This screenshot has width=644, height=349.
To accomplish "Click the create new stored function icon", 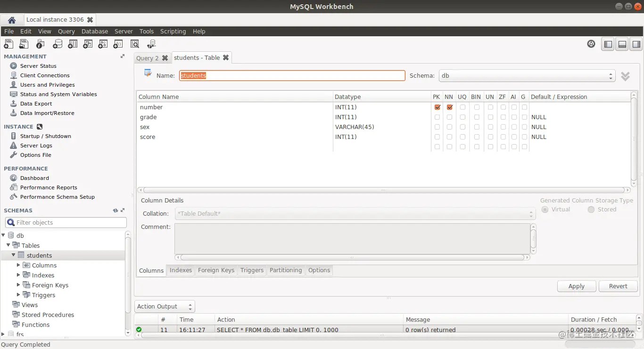I will click(118, 44).
